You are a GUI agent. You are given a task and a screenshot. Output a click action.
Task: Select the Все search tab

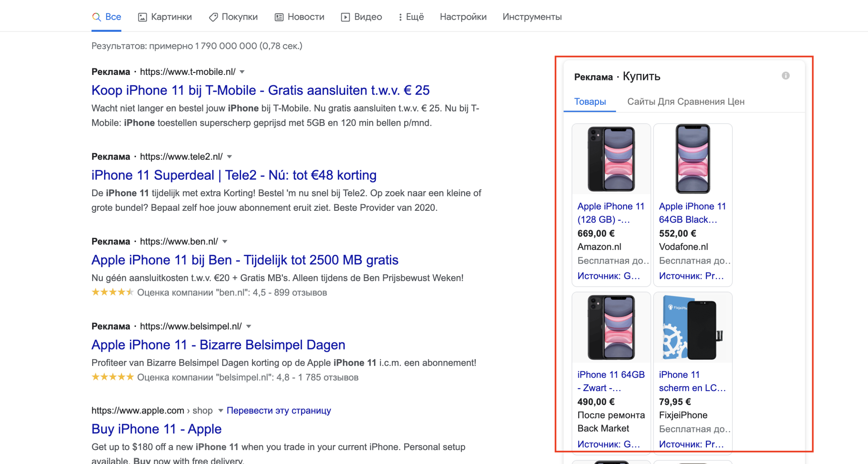(x=106, y=17)
